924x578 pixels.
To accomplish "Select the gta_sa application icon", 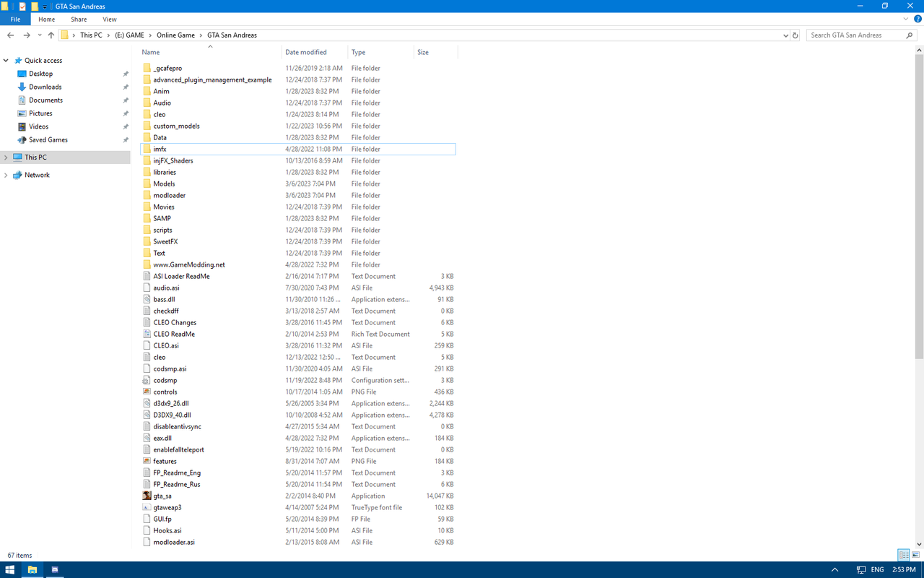I will pyautogui.click(x=147, y=496).
